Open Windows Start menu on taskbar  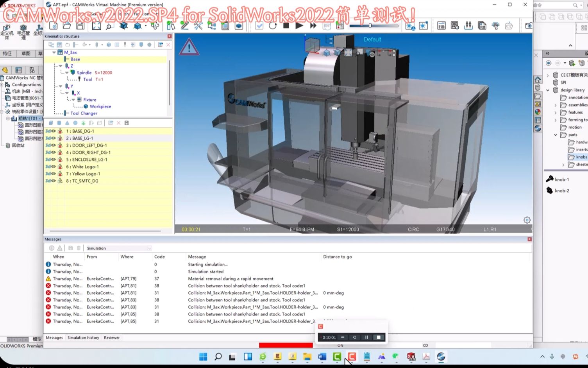point(203,357)
